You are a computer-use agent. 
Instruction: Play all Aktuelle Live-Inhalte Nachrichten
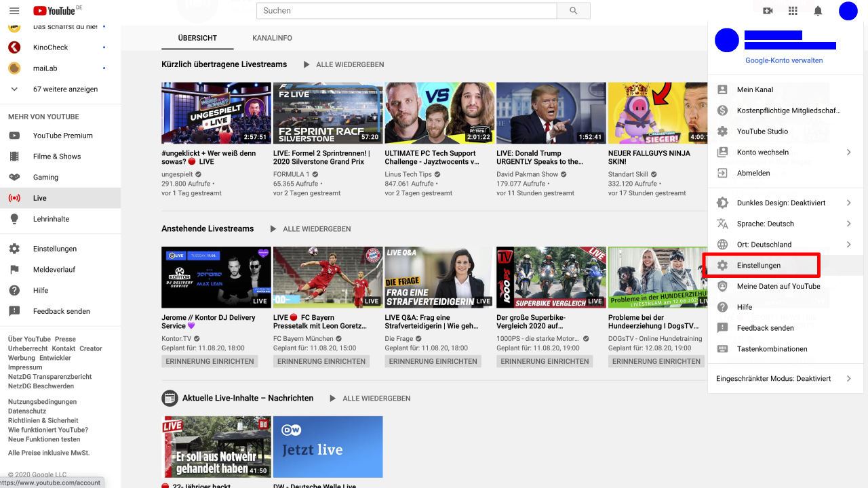point(370,399)
